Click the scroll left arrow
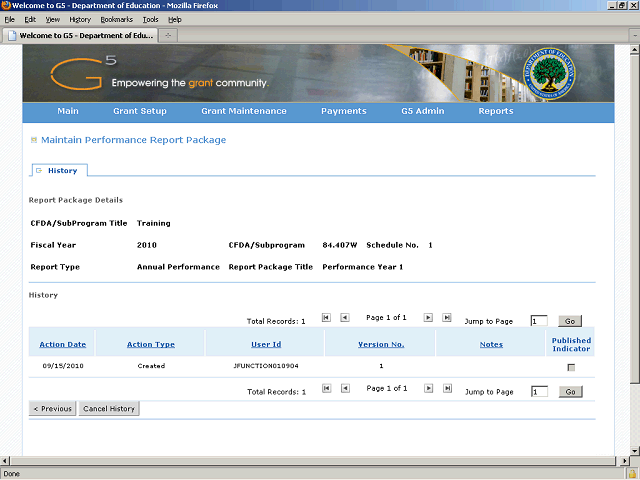This screenshot has width=640, height=480. (4, 461)
